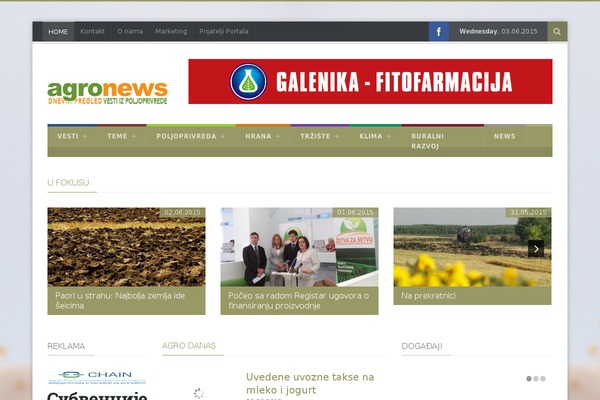The image size is (600, 400).
Task: Open the O nama page
Action: pos(130,31)
